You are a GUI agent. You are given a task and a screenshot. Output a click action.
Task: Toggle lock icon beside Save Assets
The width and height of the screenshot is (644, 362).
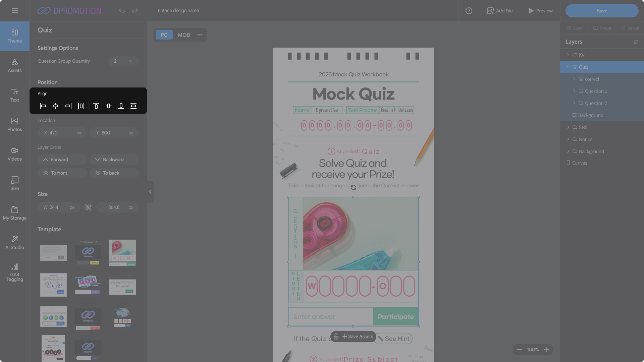336,337
